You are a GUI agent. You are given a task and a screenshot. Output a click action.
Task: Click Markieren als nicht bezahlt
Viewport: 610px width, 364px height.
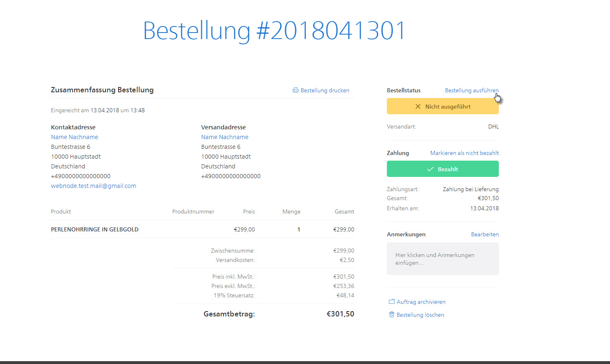[x=464, y=153]
